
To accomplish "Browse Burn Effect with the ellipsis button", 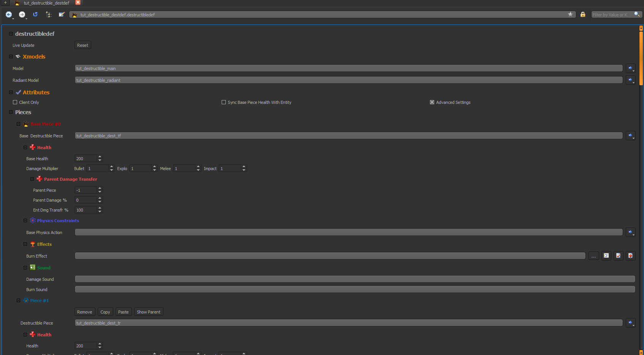I will pos(594,256).
